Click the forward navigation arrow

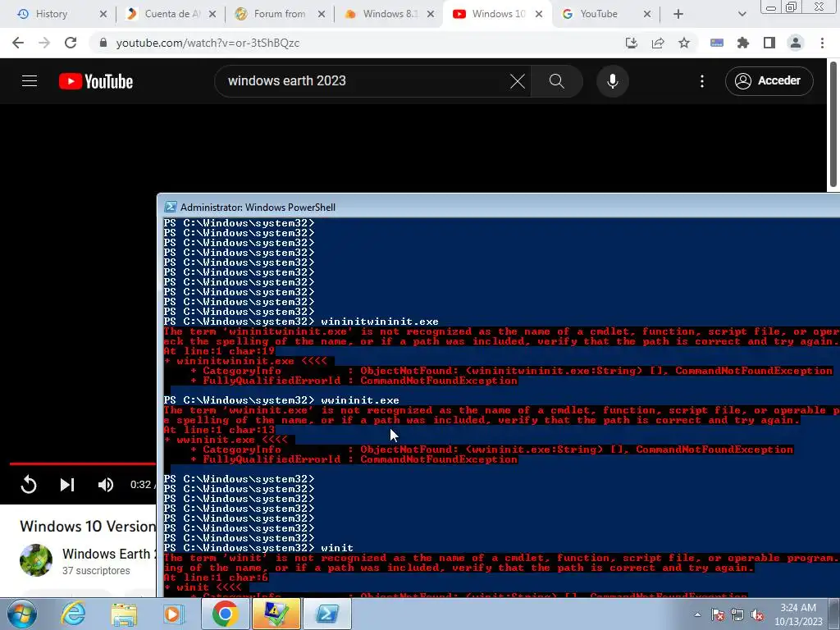(44, 43)
